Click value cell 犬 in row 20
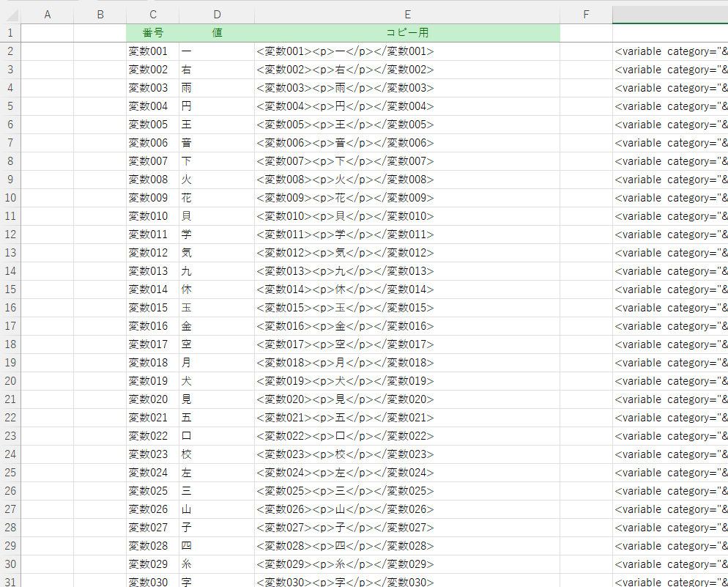 pos(217,381)
